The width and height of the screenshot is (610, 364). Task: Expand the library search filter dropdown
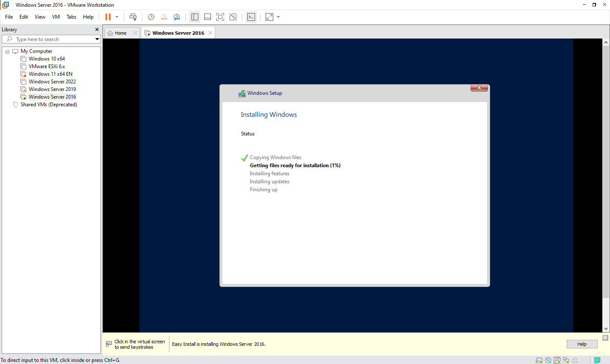point(97,39)
